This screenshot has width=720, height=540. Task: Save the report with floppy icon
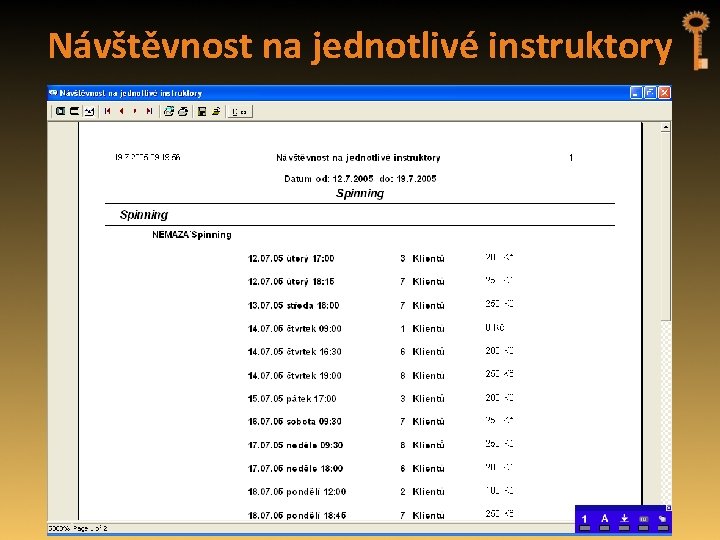pos(202,111)
